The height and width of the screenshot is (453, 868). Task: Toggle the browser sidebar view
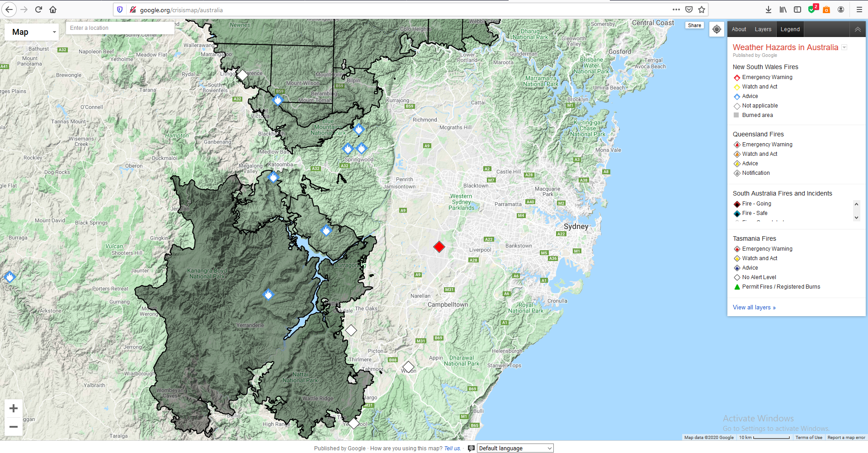797,9
